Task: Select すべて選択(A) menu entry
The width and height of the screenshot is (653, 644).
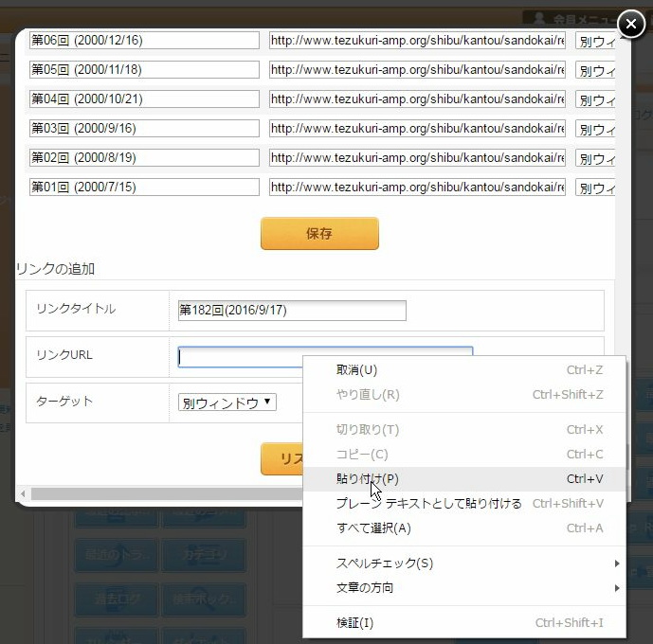Action: [x=373, y=528]
